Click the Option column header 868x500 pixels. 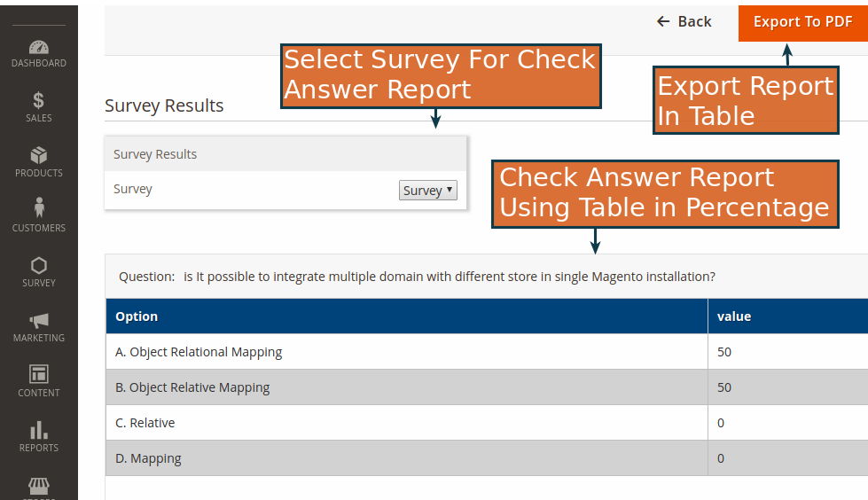point(407,316)
